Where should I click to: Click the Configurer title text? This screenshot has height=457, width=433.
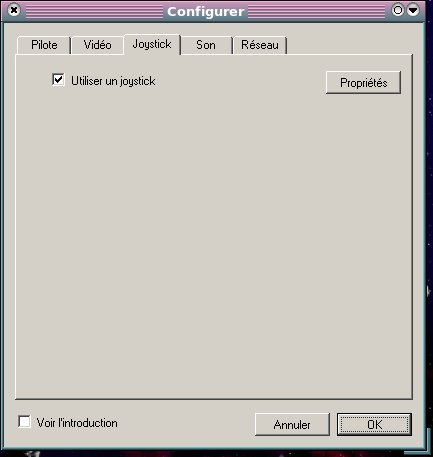point(206,12)
